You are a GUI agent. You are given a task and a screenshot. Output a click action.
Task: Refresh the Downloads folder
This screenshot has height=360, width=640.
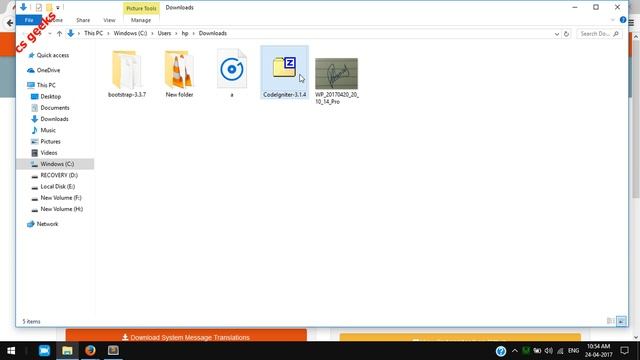click(566, 34)
